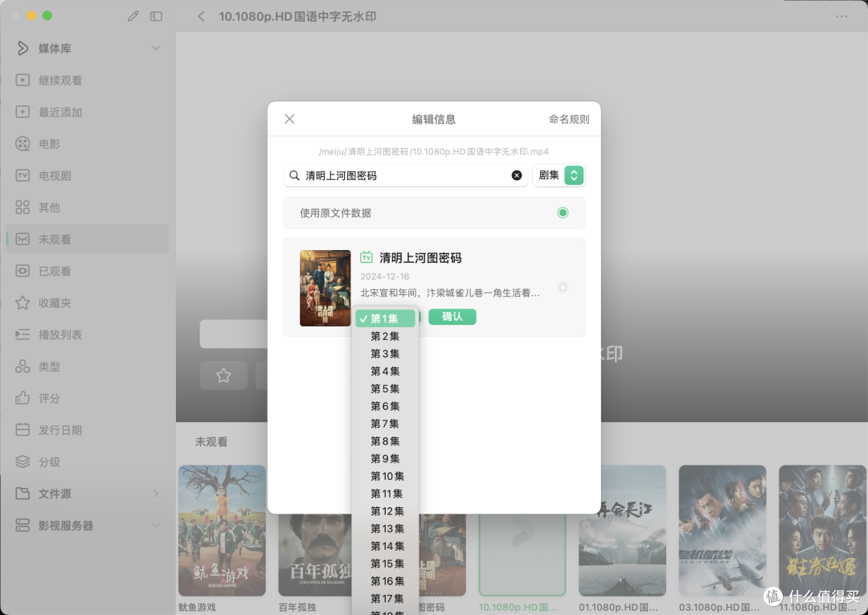Image resolution: width=868 pixels, height=615 pixels.
Task: Clear the search field text
Action: point(517,175)
